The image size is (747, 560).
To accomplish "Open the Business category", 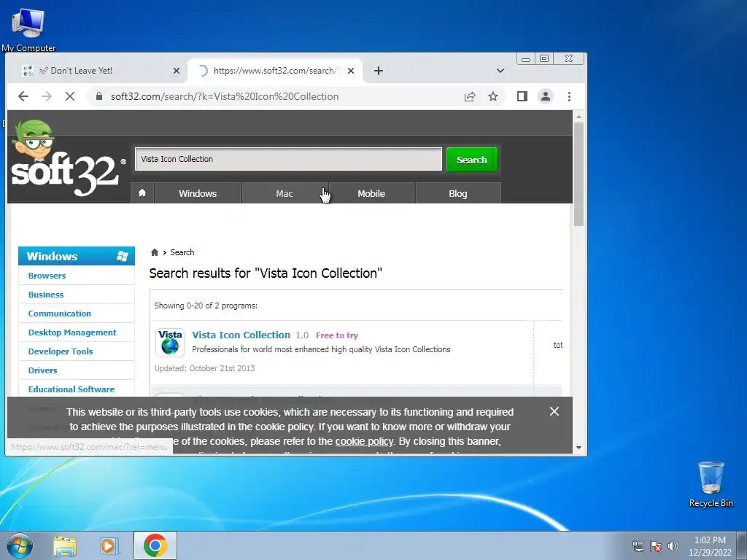I will 46,295.
